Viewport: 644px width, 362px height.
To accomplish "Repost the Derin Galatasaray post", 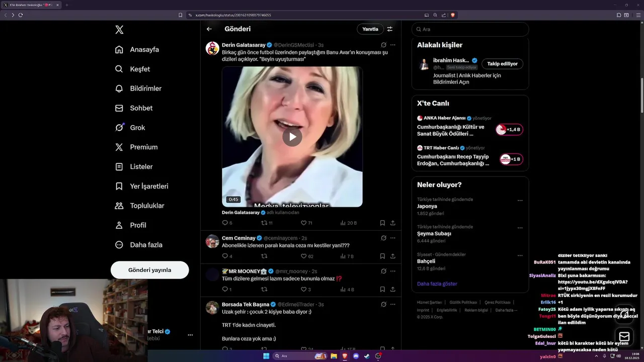I will (267, 223).
